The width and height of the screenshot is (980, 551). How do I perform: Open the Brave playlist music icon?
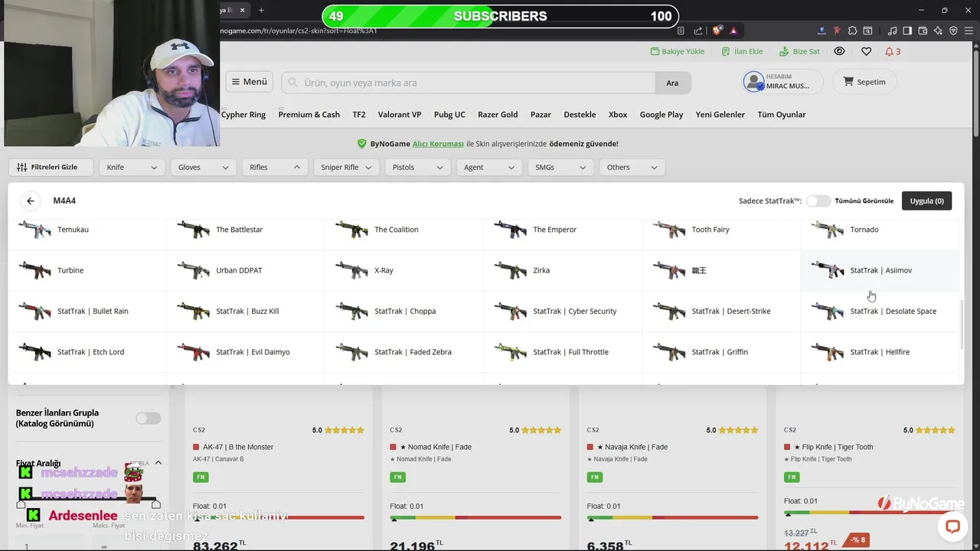pos(893,31)
